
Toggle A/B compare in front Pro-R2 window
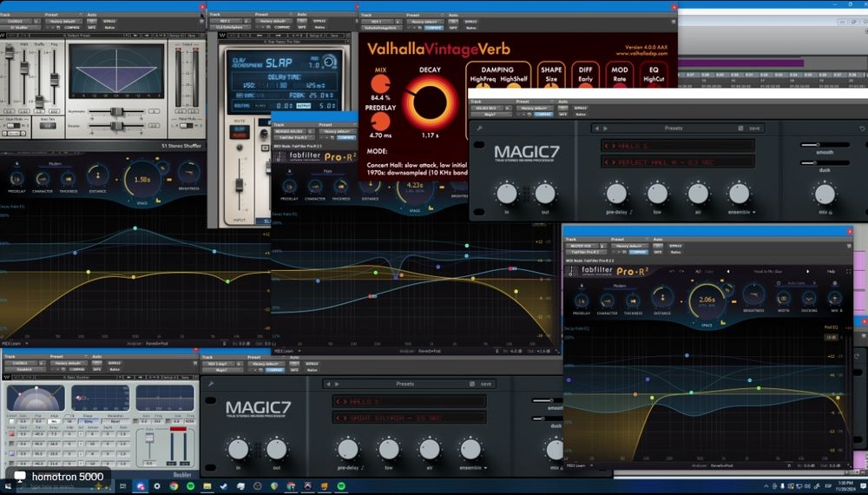tap(698, 271)
